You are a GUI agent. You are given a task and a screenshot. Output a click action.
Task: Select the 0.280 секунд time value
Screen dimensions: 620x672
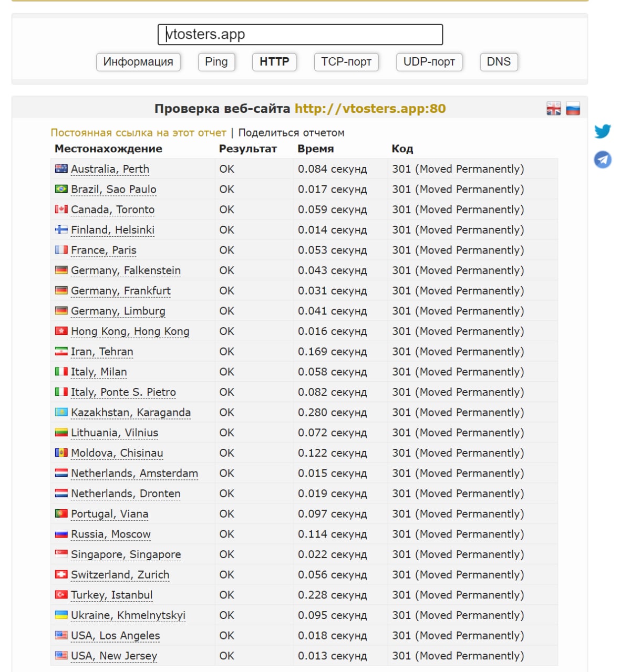[x=333, y=413]
